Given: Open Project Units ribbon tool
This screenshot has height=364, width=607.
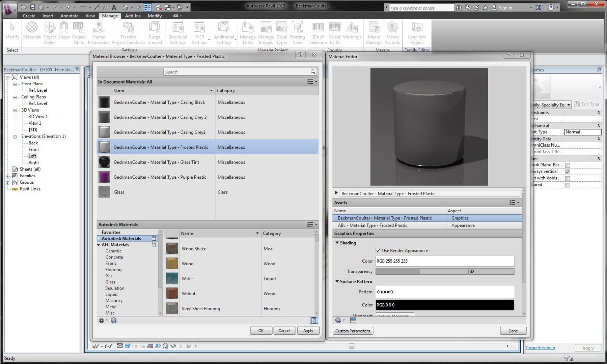Looking at the screenshot, I should pyautogui.click(x=79, y=33).
